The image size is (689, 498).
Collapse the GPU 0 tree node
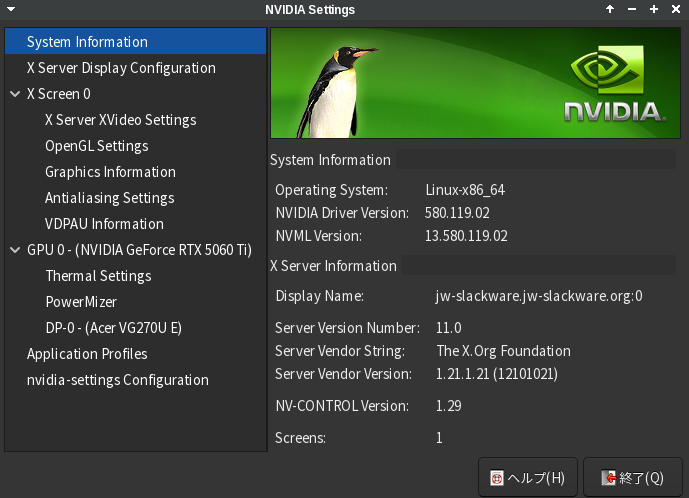click(x=15, y=250)
